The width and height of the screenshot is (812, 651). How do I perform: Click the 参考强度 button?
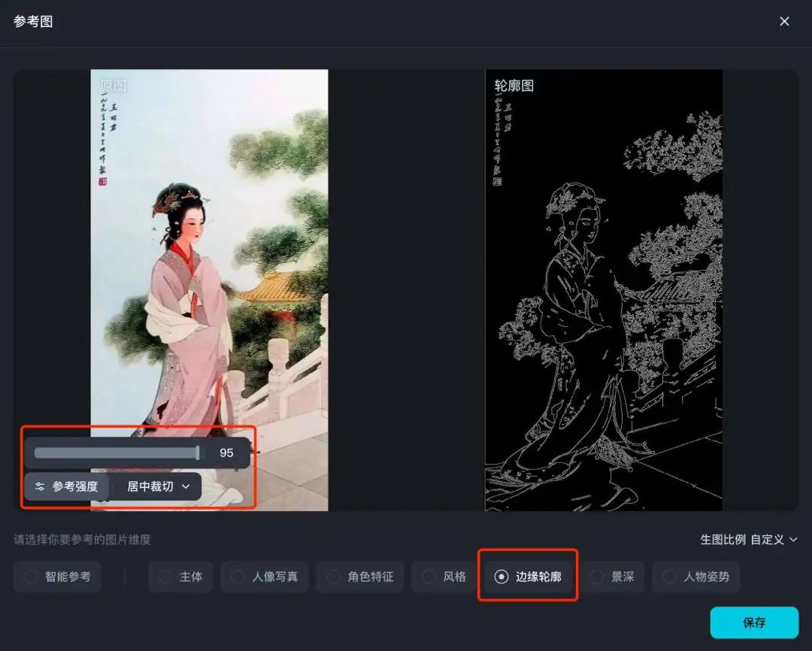(68, 487)
